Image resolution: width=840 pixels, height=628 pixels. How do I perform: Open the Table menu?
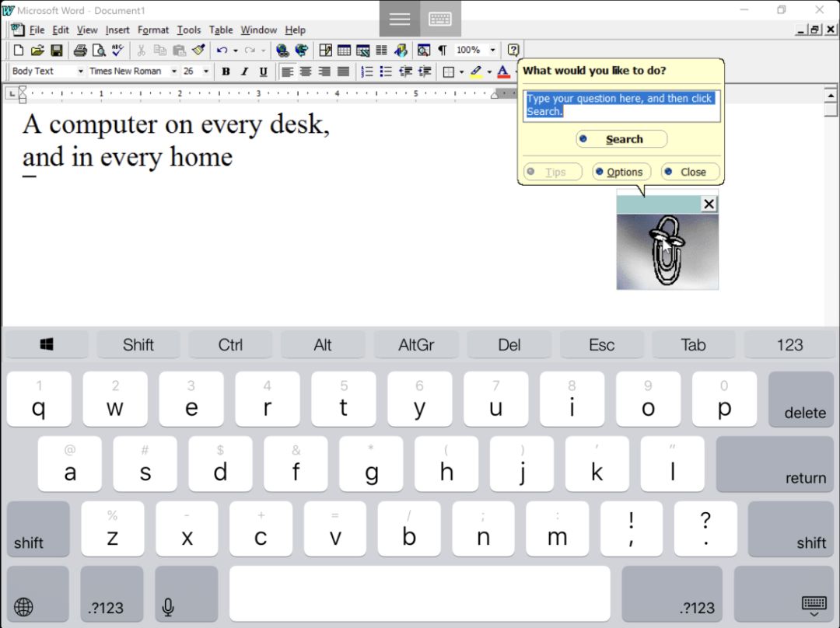[221, 30]
